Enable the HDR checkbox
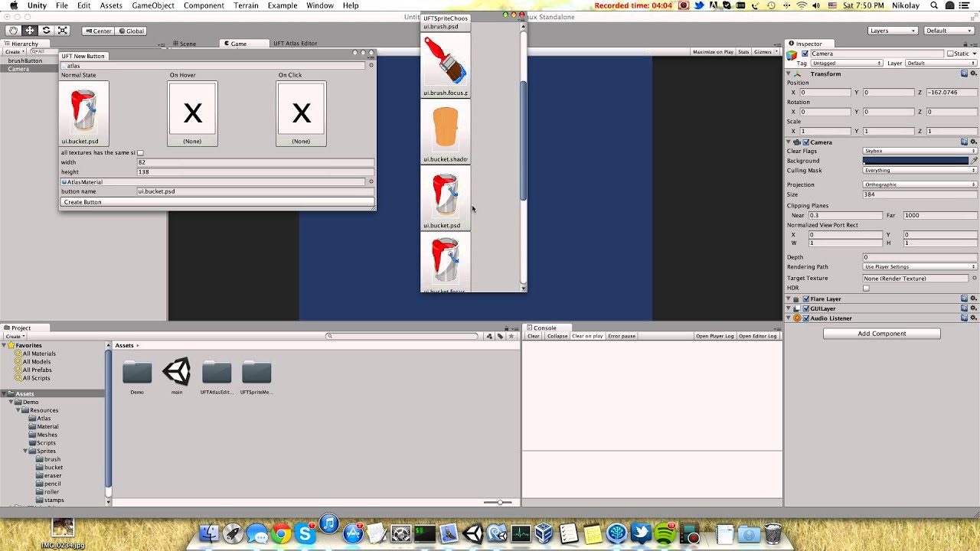 (867, 289)
